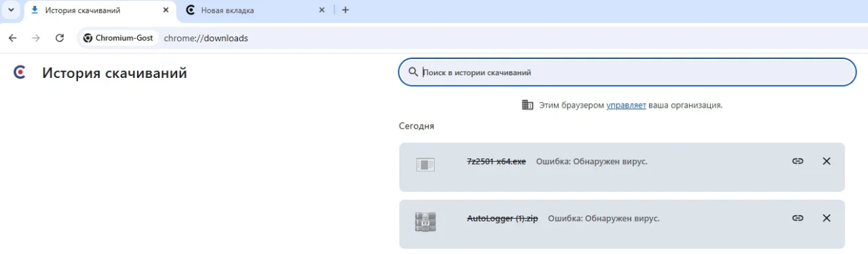Go forward with the forward arrow
868x254 pixels.
point(36,38)
